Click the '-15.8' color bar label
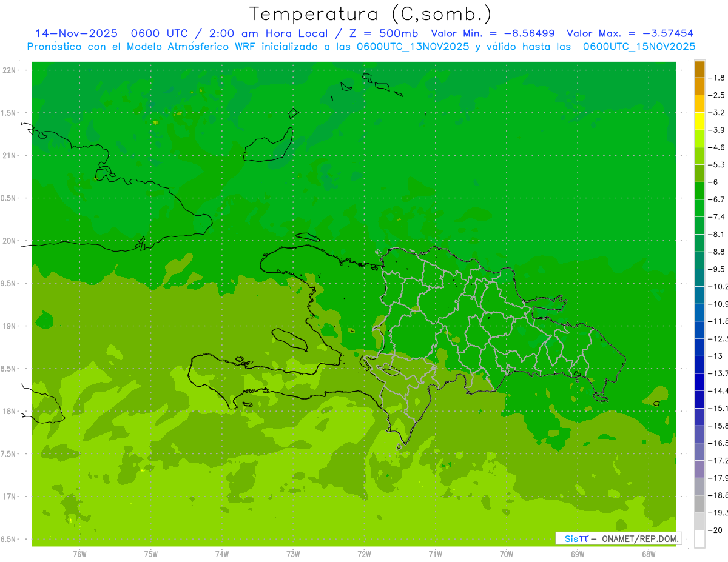Image resolution: width=728 pixels, height=562 pixels. coord(720,426)
